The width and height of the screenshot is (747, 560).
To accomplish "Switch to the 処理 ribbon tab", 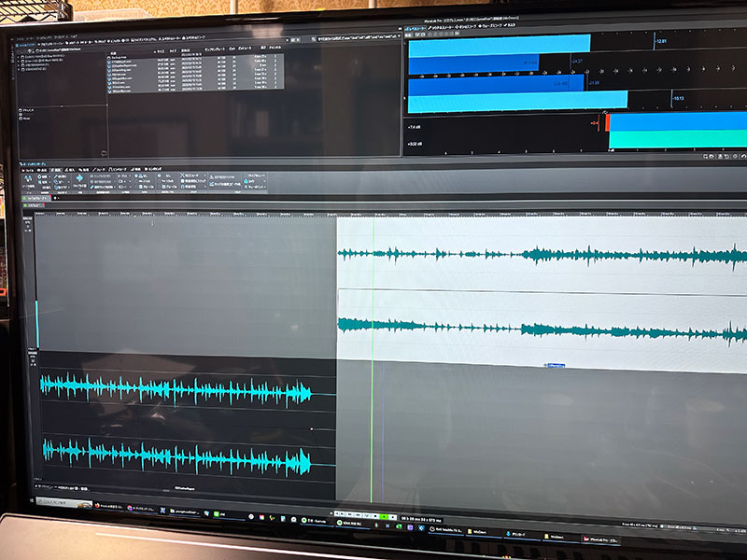I will click(x=84, y=170).
